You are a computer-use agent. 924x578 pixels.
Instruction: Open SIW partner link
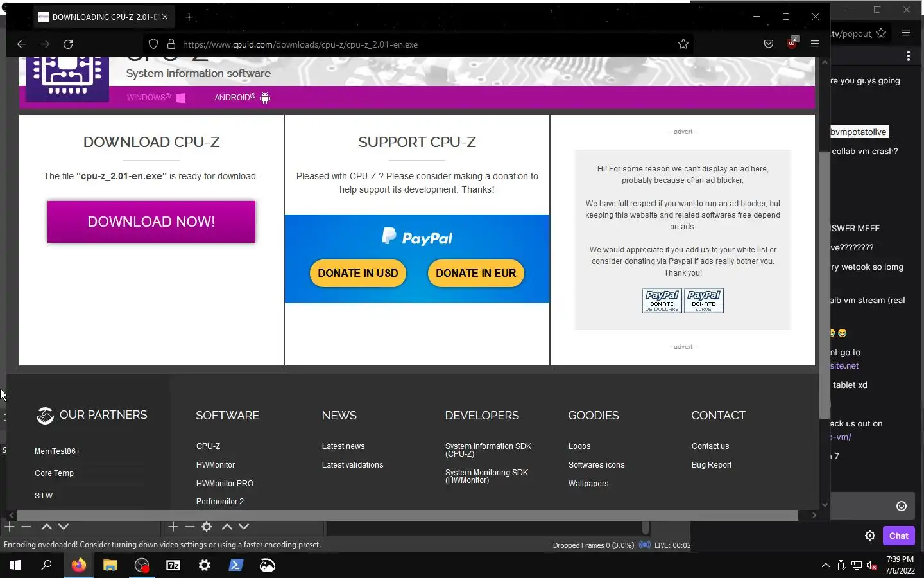[x=44, y=496]
